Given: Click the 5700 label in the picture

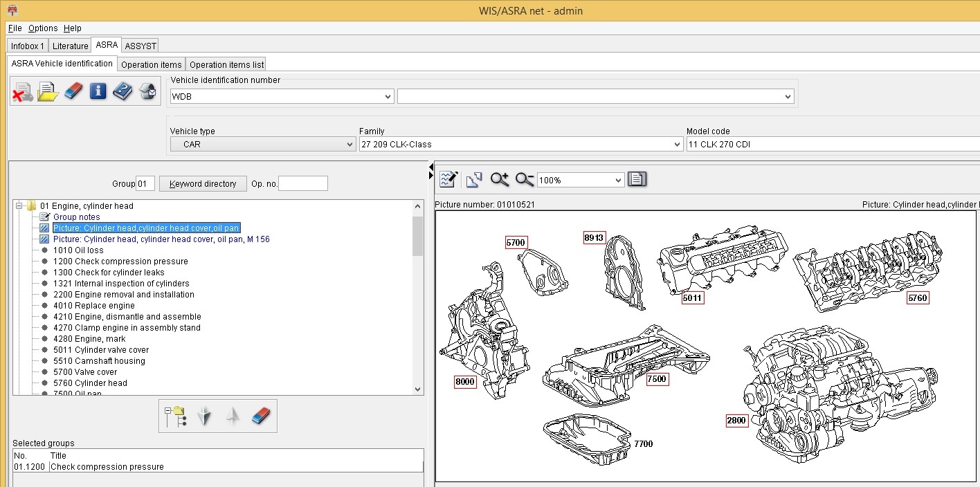Looking at the screenshot, I should [516, 243].
